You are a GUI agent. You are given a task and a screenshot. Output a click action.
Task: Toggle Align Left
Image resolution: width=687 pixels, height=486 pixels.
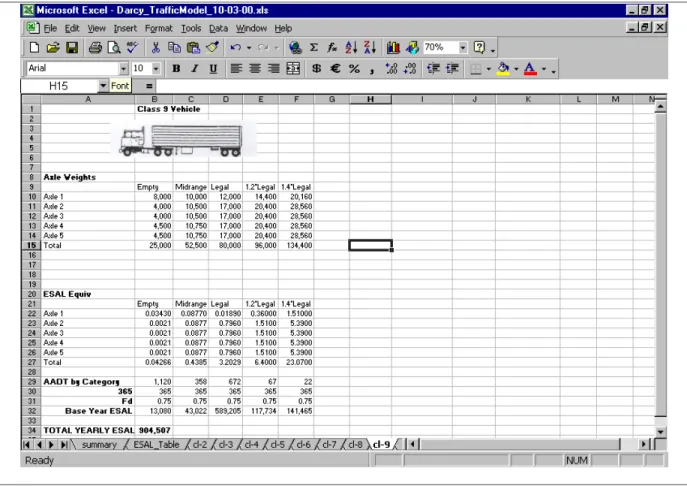coord(236,69)
